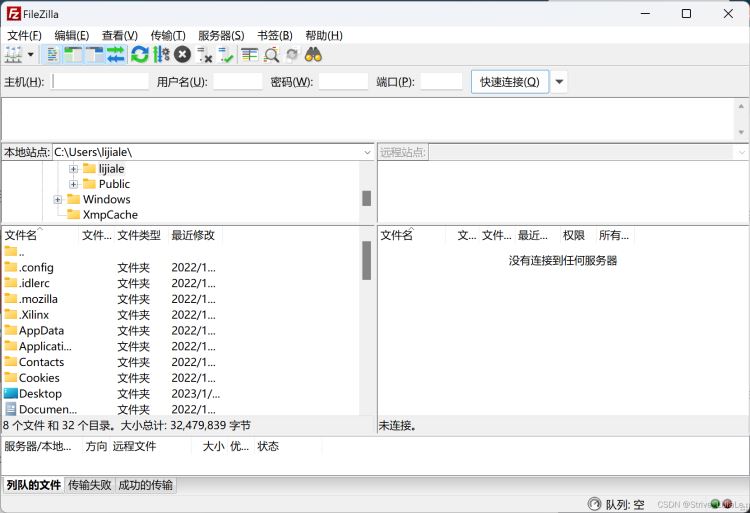The height and width of the screenshot is (513, 750).
Task: Toggle local directory tree view icon
Action: pyautogui.click(x=73, y=55)
